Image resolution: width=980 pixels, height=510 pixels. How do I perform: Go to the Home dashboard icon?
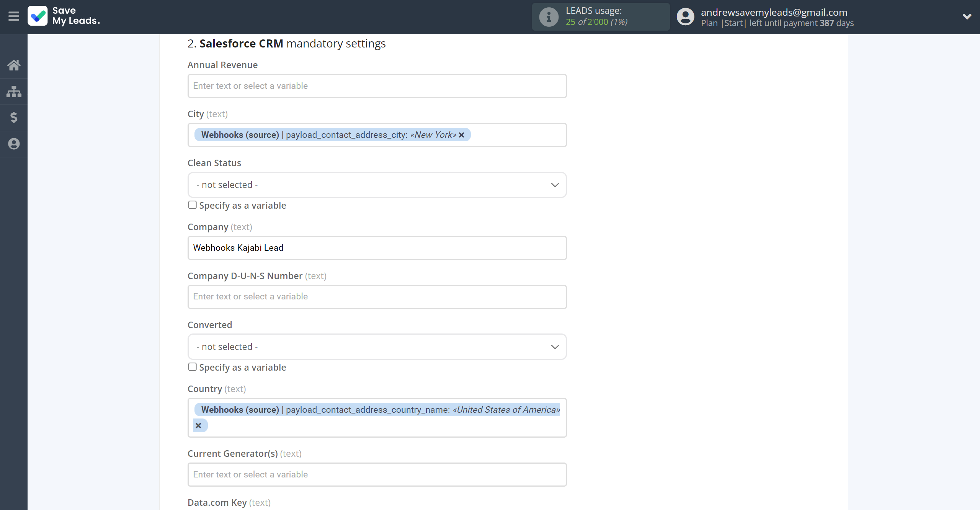pyautogui.click(x=14, y=65)
